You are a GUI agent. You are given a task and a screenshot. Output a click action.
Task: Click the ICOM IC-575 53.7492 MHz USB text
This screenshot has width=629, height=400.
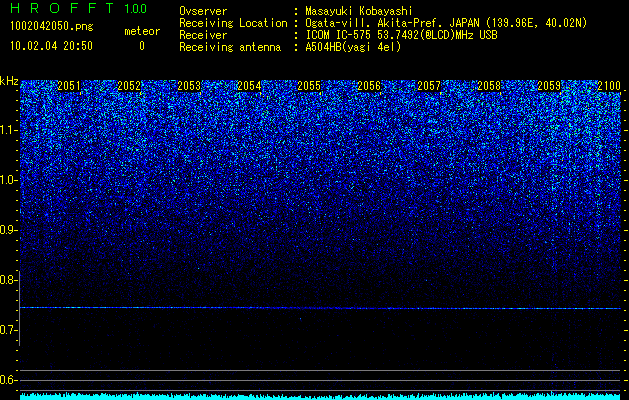401,35
